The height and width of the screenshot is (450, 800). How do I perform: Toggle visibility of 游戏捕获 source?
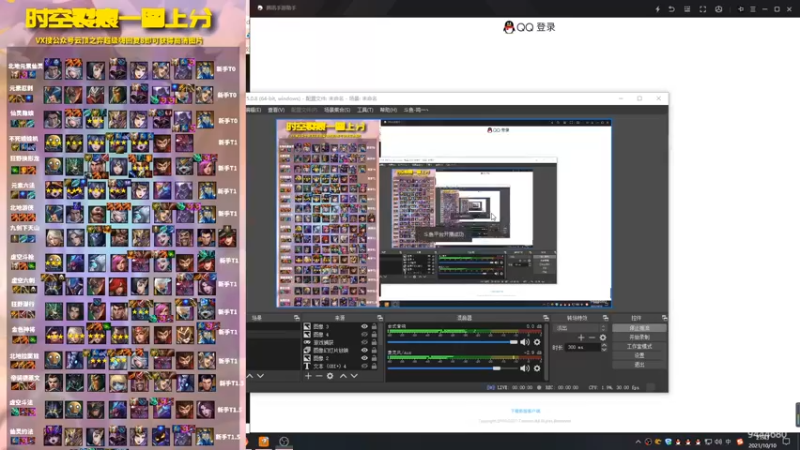pos(364,342)
